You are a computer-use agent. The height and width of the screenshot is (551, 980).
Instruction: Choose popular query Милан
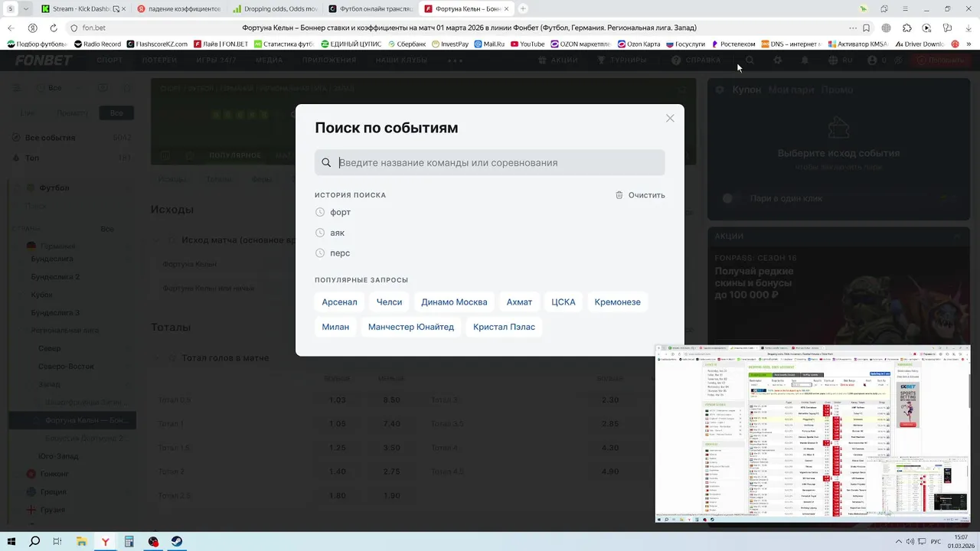click(x=335, y=327)
